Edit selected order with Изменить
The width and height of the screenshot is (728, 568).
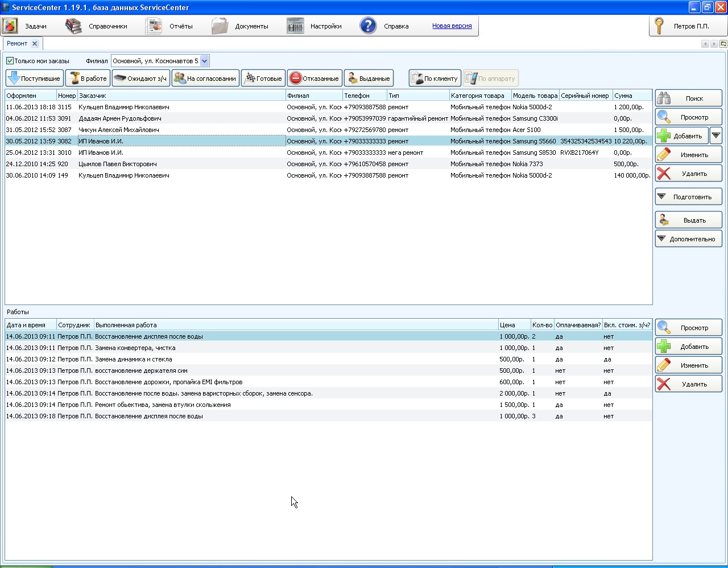(689, 155)
